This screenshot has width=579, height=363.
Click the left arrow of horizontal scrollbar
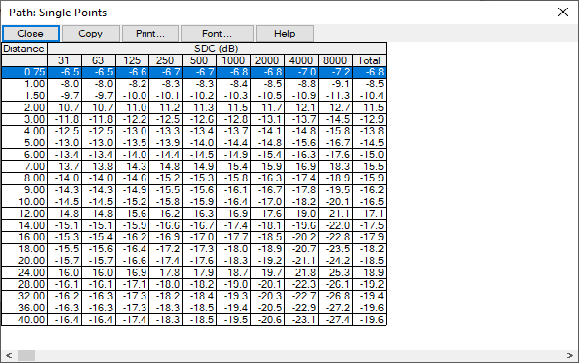coord(9,356)
